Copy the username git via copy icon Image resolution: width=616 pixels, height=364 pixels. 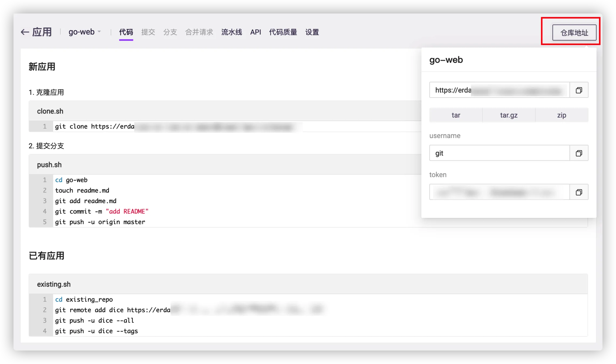(579, 153)
